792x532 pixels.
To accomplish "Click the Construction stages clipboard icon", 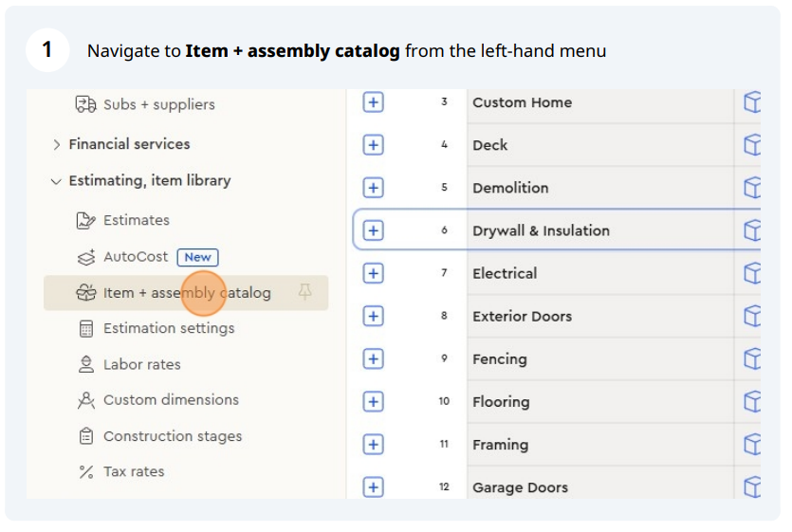I will tap(86, 436).
